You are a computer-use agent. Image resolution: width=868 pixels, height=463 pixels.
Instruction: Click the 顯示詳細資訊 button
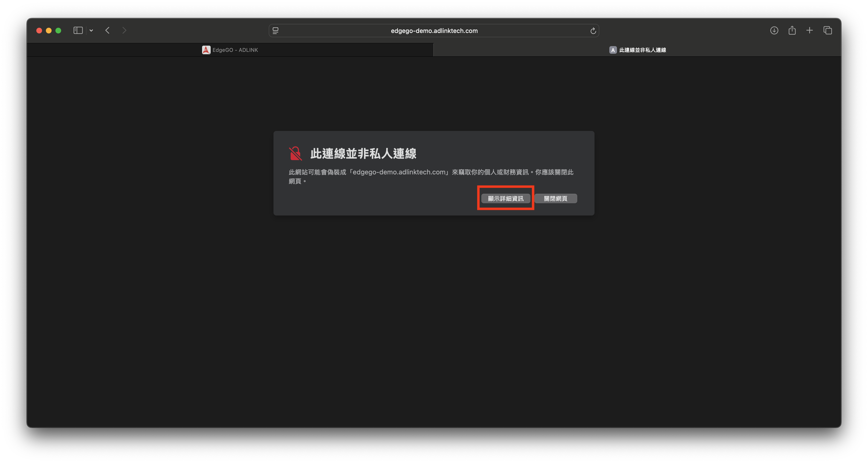coord(505,199)
